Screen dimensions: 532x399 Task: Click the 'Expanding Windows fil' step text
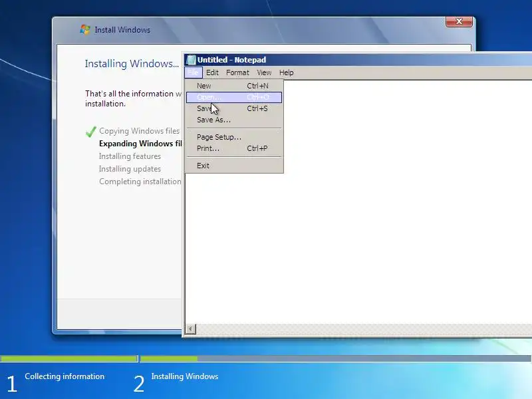[x=140, y=144]
